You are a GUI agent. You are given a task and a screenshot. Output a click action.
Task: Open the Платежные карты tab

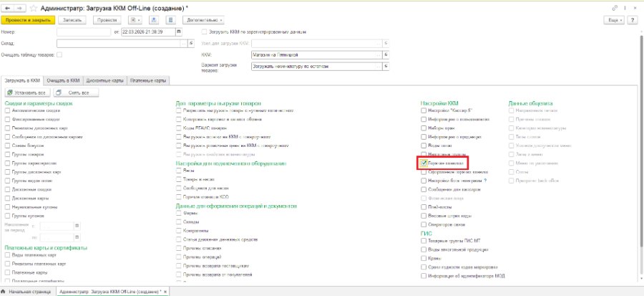coord(148,81)
